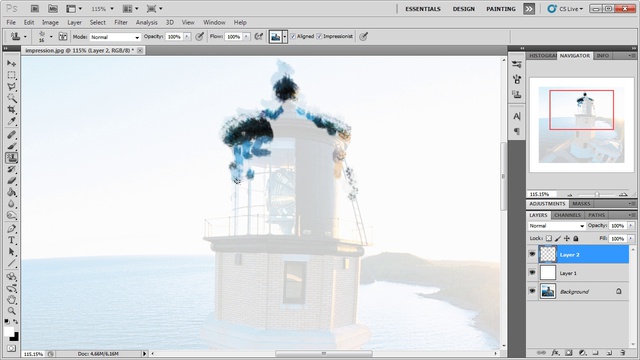The image size is (640, 360).
Task: Show more workspaces with double arrow
Action: pyautogui.click(x=529, y=9)
